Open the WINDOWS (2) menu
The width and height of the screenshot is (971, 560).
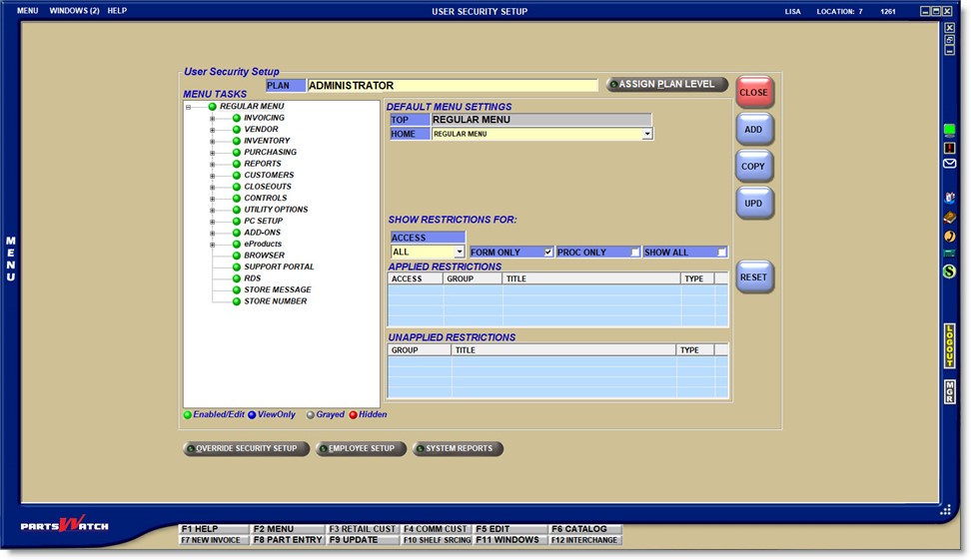(x=74, y=11)
